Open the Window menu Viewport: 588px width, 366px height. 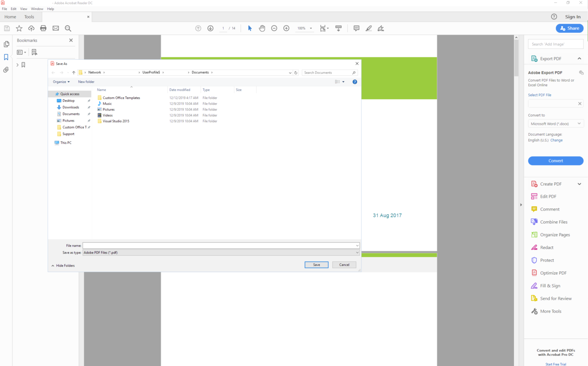coord(37,9)
